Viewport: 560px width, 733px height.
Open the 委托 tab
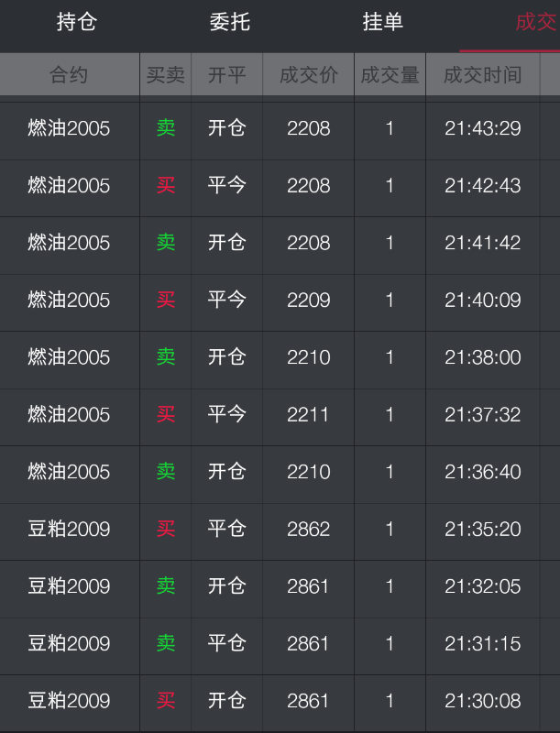[229, 22]
